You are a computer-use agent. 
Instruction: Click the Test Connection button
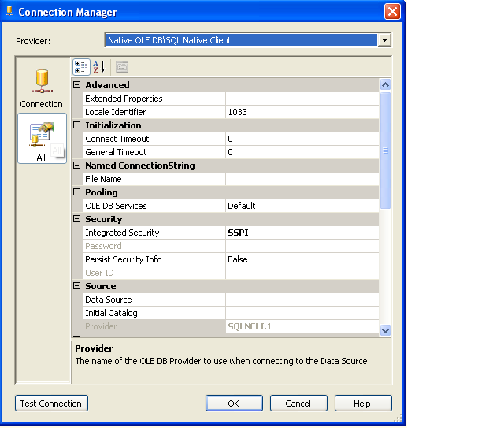click(x=51, y=404)
